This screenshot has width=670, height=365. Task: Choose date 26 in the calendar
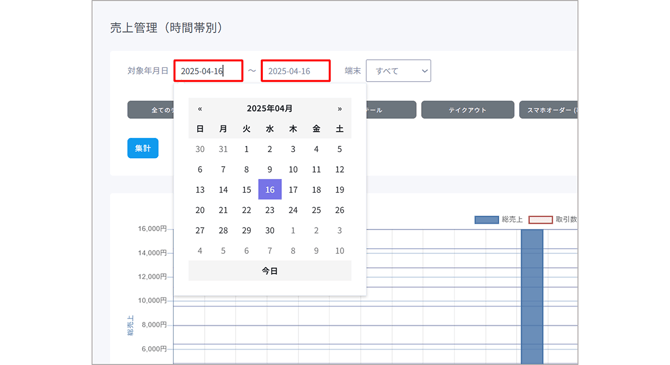340,210
